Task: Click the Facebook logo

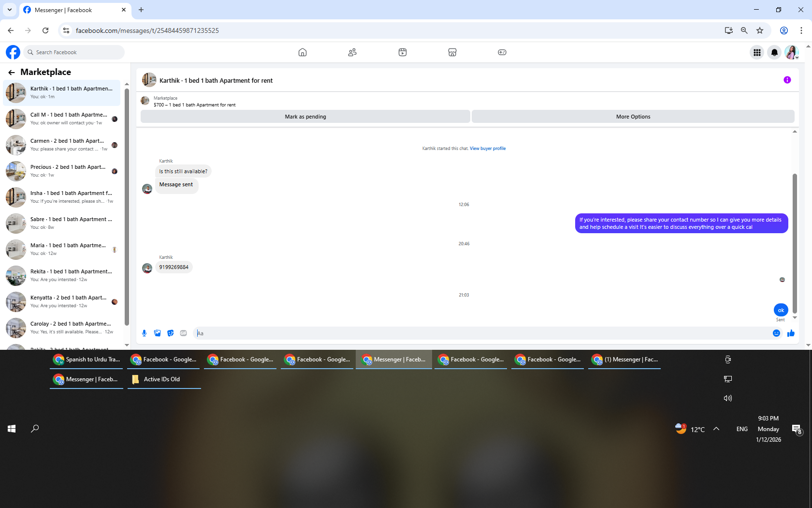Action: pyautogui.click(x=13, y=52)
